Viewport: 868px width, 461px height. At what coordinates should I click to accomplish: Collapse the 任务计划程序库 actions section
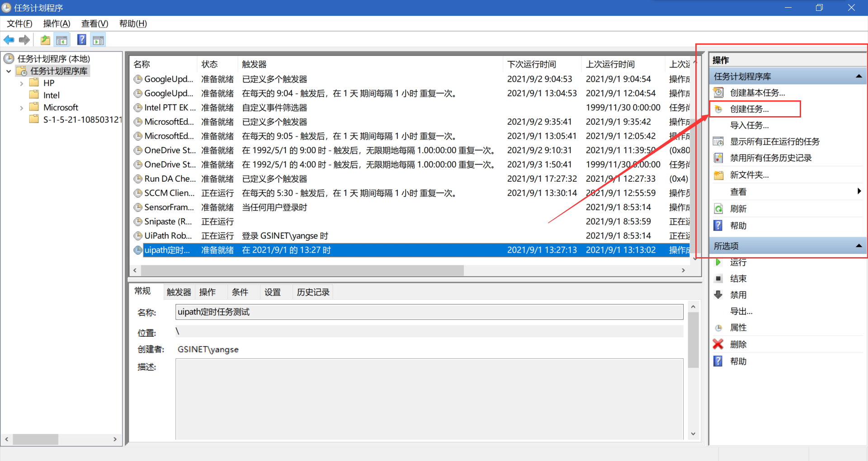pyautogui.click(x=859, y=75)
